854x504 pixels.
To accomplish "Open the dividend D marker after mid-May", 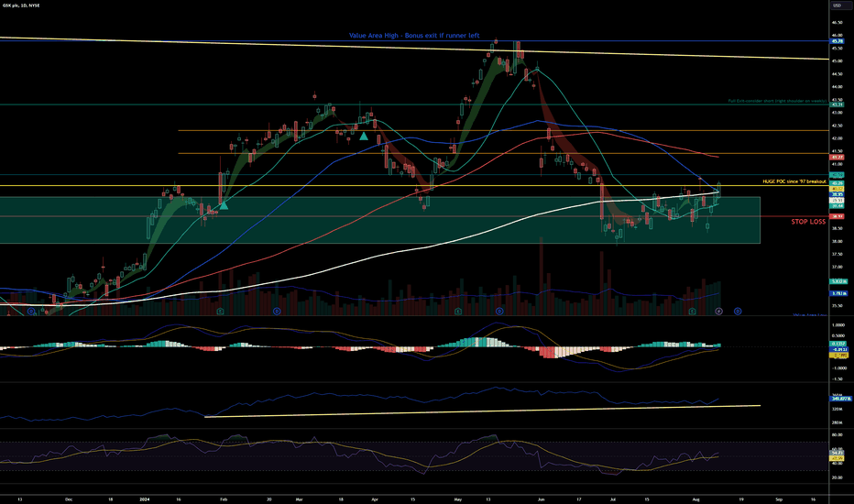I will (x=500, y=312).
